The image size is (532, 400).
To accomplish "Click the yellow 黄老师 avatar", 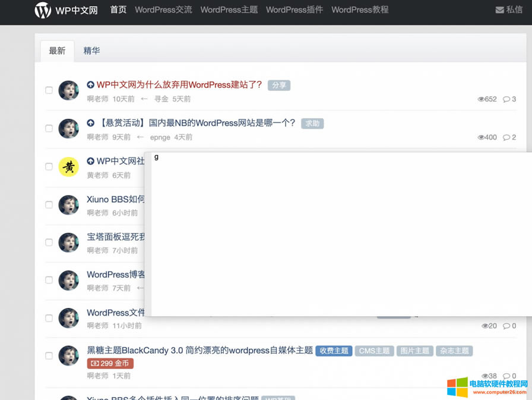I will click(x=69, y=167).
